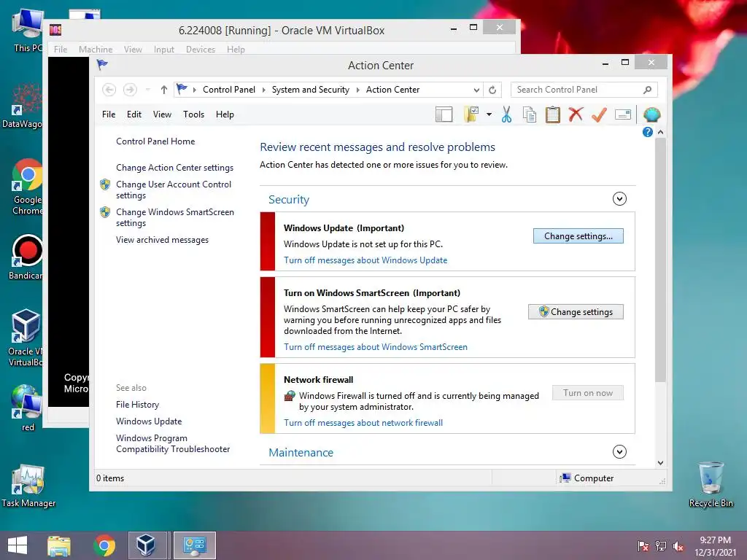Expand breadcrumb arrow after Control Panel

point(263,90)
